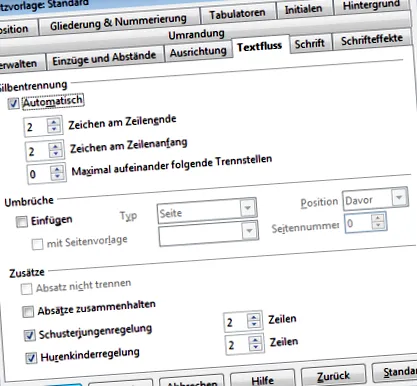Increase Zeichen am Zeilenende value
The image size is (417, 386).
(x=54, y=122)
